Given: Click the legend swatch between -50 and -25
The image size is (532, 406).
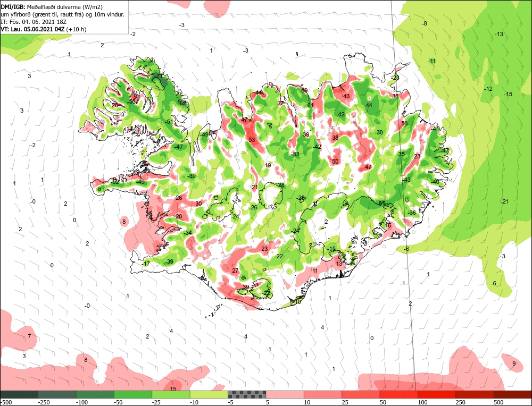Looking at the screenshot, I should [x=134, y=394].
